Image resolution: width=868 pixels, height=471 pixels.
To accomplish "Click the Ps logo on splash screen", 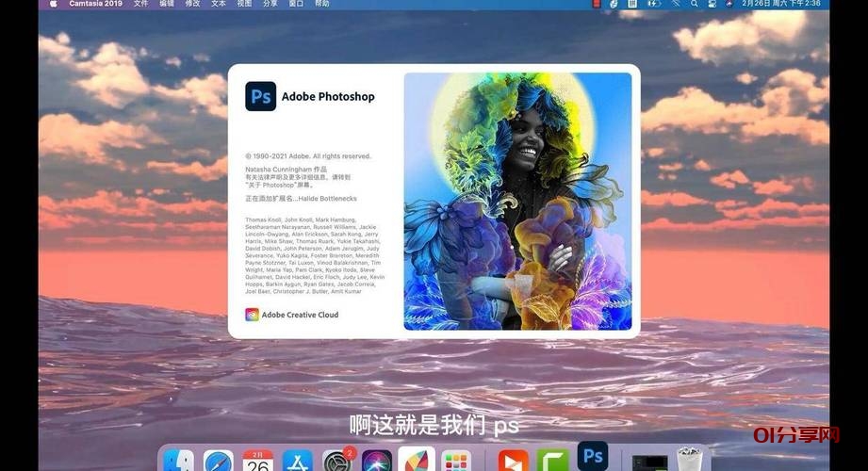I will pos(260,96).
